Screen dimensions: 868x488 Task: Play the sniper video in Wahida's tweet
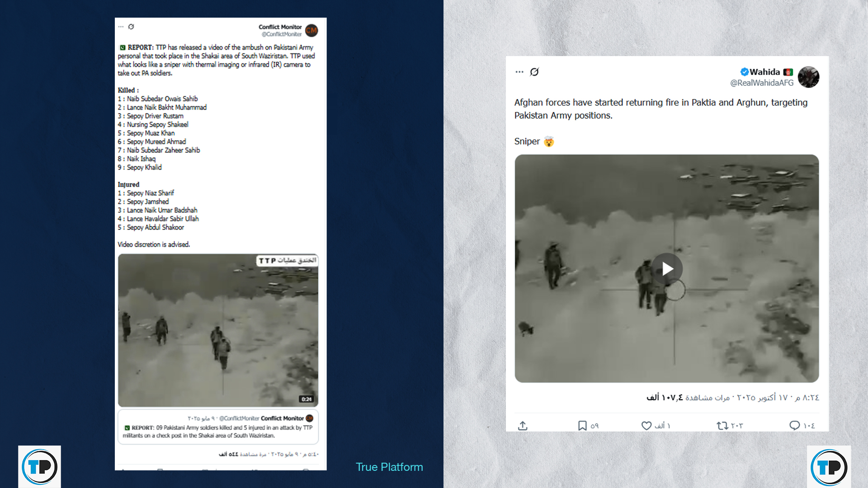(667, 269)
